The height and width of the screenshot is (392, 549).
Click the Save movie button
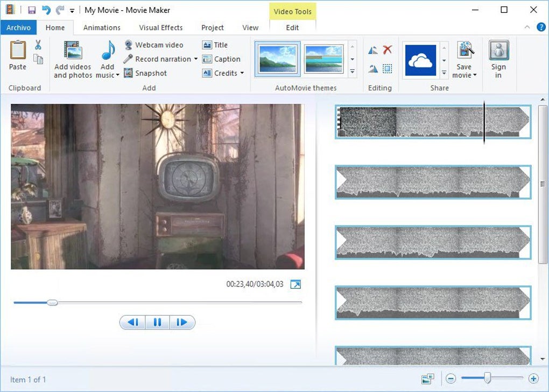tap(464, 60)
